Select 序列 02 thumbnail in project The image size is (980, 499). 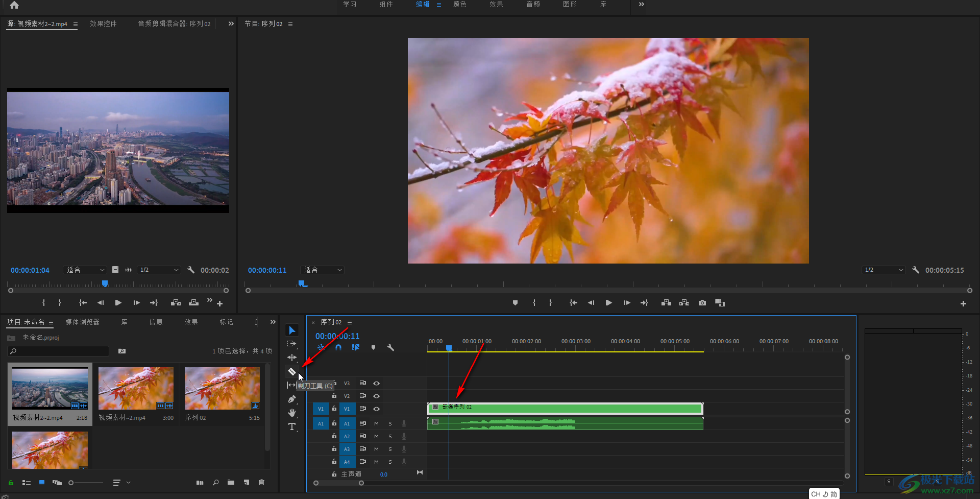click(x=222, y=388)
